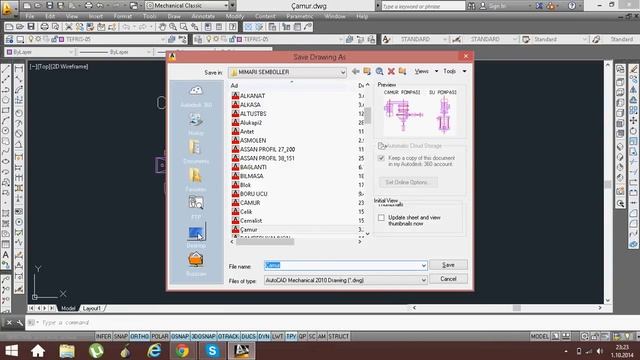Toggle OSNAP in status bar
Screen dimensions: 640x360
[180, 336]
